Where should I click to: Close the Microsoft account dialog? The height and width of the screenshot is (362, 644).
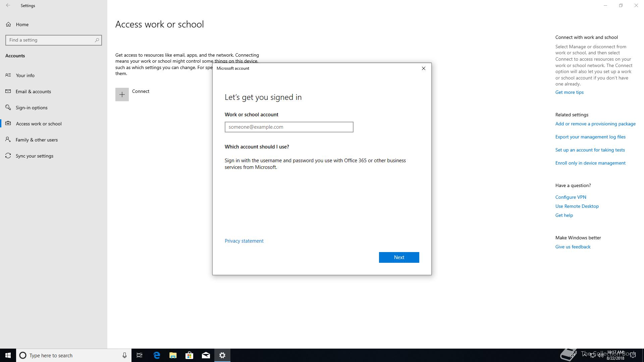(423, 68)
